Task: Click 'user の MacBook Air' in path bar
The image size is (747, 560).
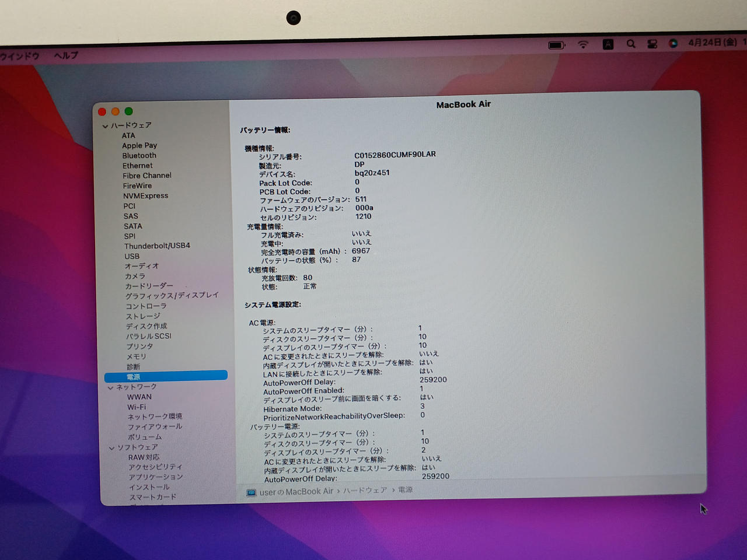Action: point(296,492)
